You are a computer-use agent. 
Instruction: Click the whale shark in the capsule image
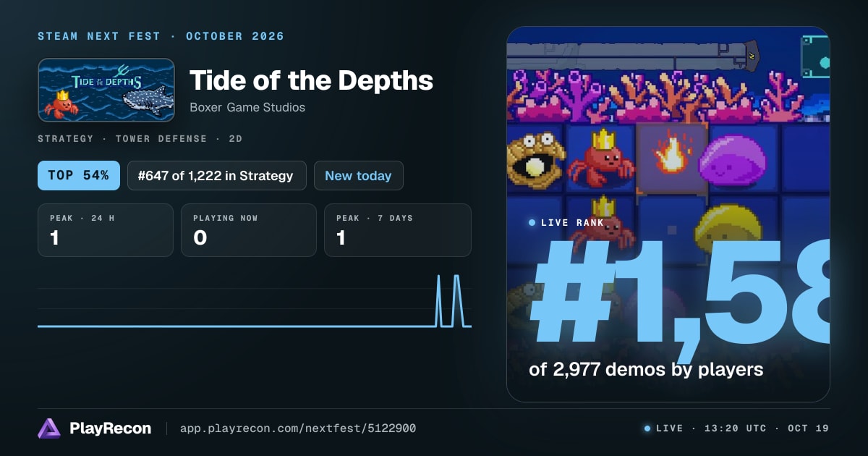click(148, 99)
